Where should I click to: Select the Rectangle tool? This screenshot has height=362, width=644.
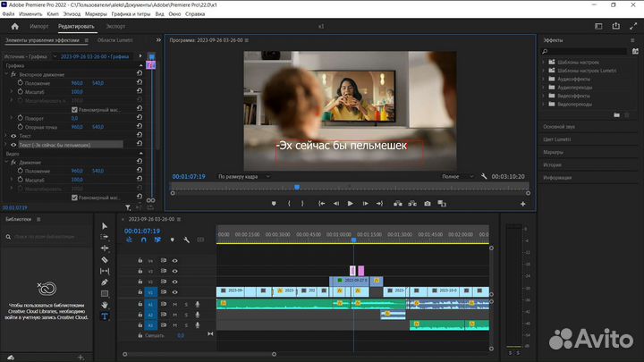105,294
